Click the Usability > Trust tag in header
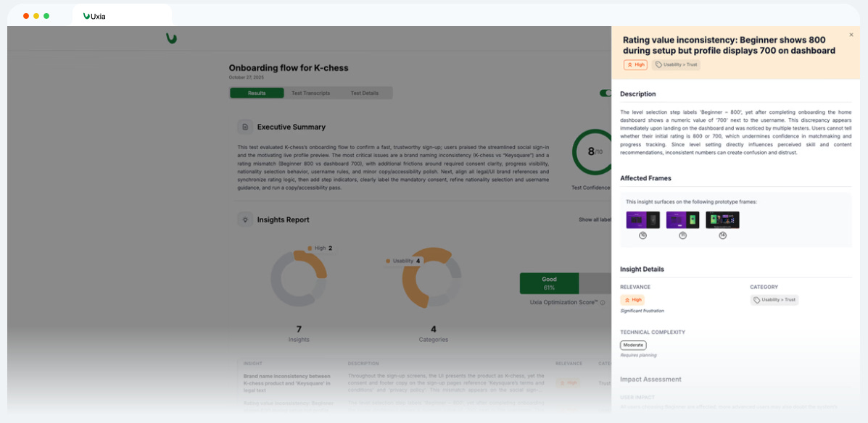Screen dimensions: 868x423 tap(676, 64)
